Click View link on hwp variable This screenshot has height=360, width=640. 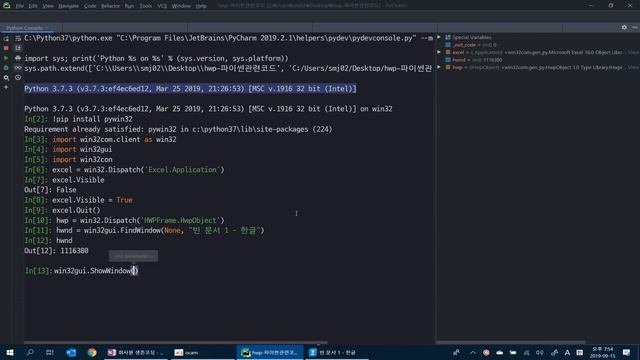pyautogui.click(x=633, y=67)
